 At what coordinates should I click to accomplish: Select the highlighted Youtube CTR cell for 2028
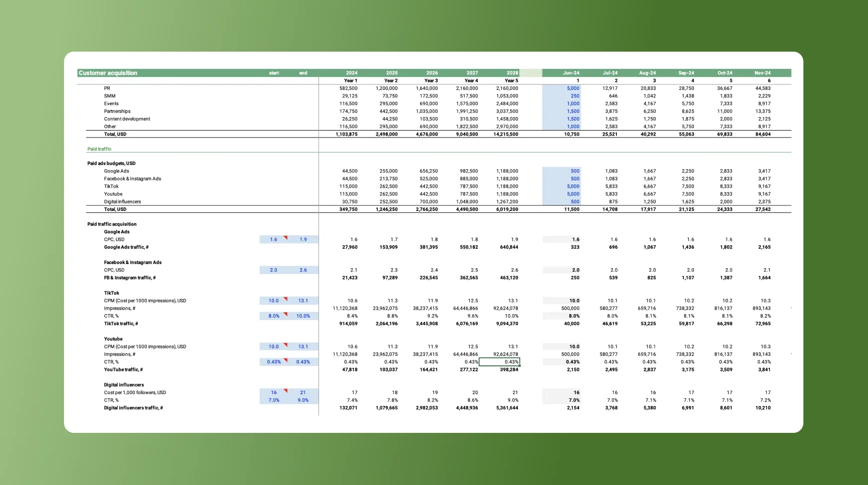click(499, 362)
